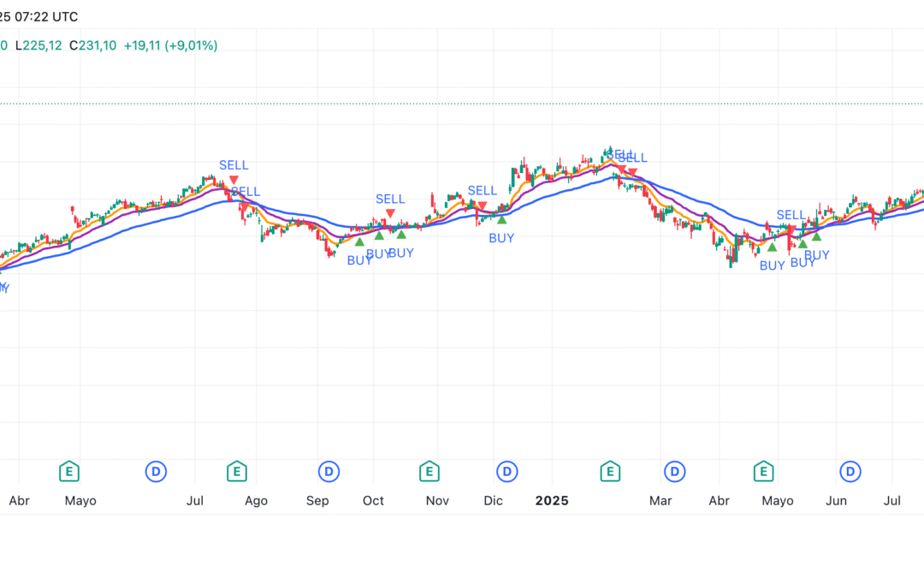Image resolution: width=924 pixels, height=578 pixels.
Task: Open the earnings badge above Nov
Action: coord(429,471)
